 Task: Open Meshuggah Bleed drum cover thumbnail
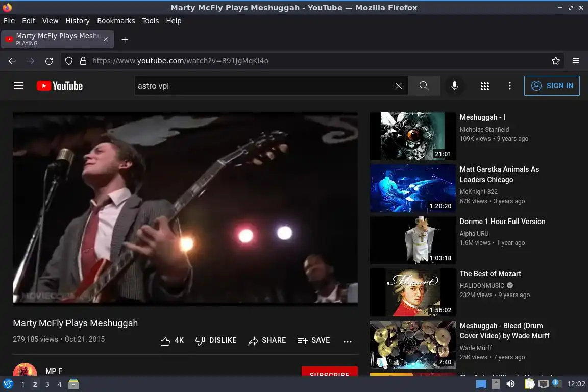click(413, 345)
